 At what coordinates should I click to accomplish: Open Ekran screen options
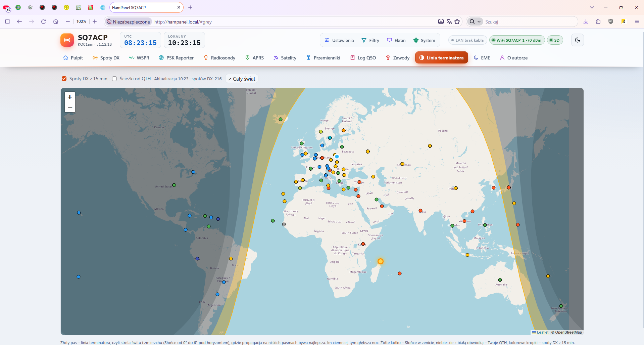point(396,40)
